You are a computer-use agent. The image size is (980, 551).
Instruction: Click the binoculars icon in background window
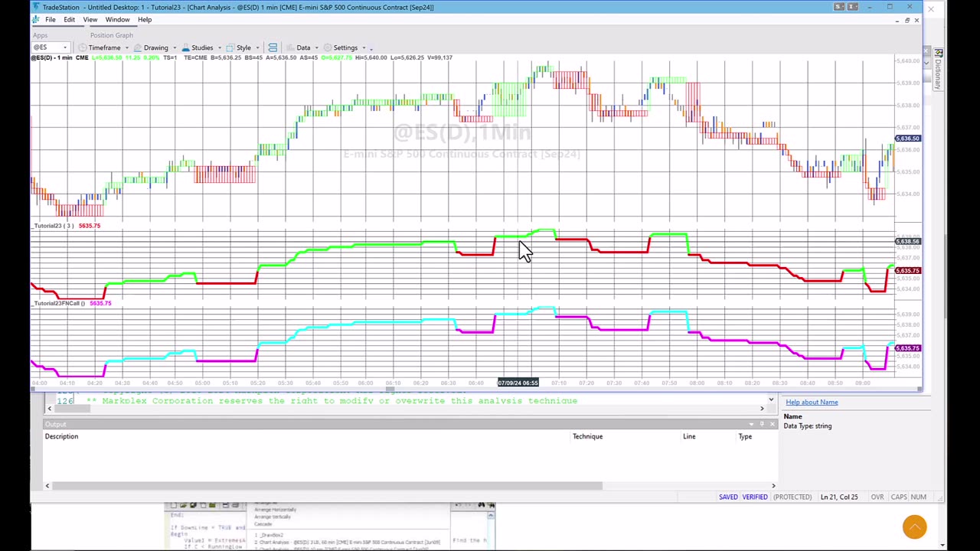click(482, 505)
